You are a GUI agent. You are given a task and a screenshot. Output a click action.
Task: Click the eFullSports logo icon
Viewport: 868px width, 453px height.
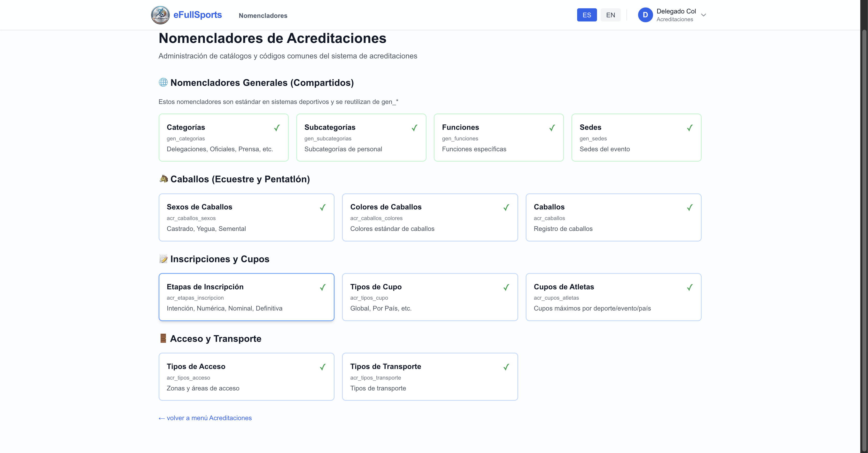160,15
